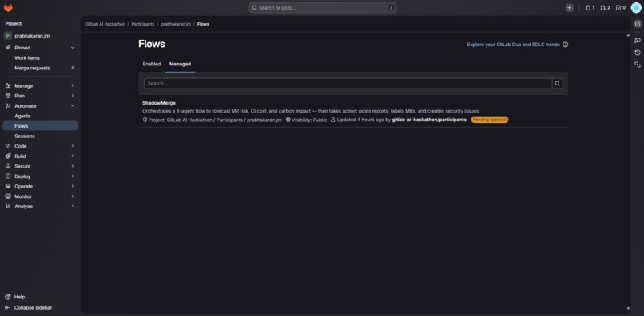Screen dimensions: 644x316
Task: Open Agents under Automate
Action: (40, 117)
